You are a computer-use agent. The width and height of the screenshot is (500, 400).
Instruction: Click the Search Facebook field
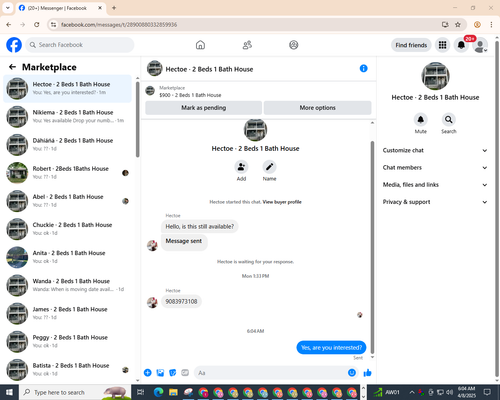click(80, 45)
